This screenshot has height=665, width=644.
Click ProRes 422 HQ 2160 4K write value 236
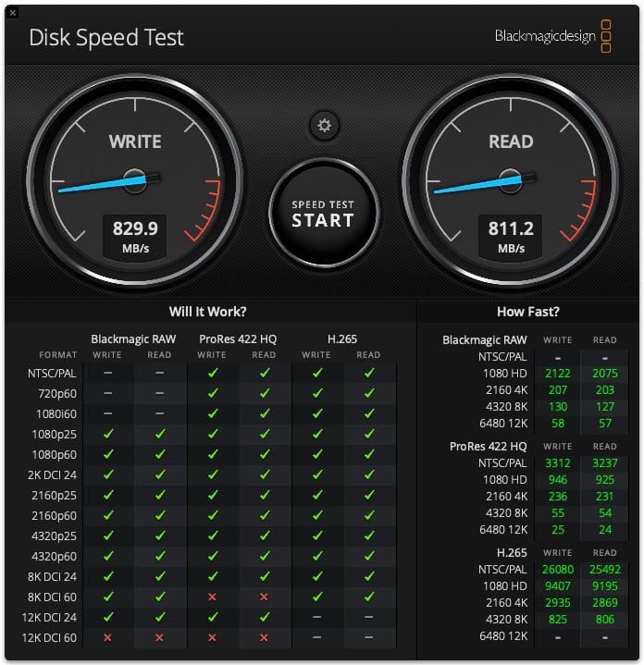click(x=557, y=496)
